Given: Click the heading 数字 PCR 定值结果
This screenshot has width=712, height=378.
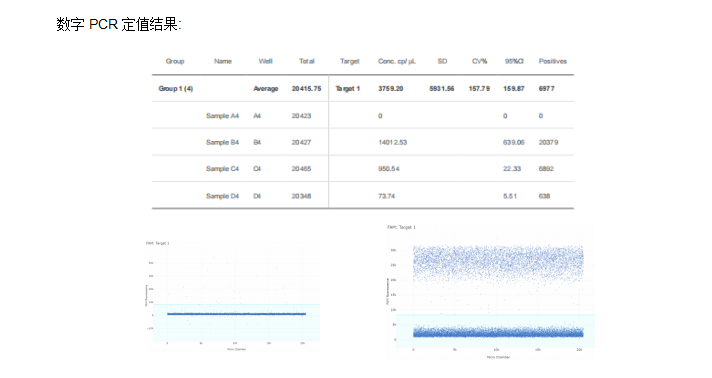Looking at the screenshot, I should coord(119,24).
